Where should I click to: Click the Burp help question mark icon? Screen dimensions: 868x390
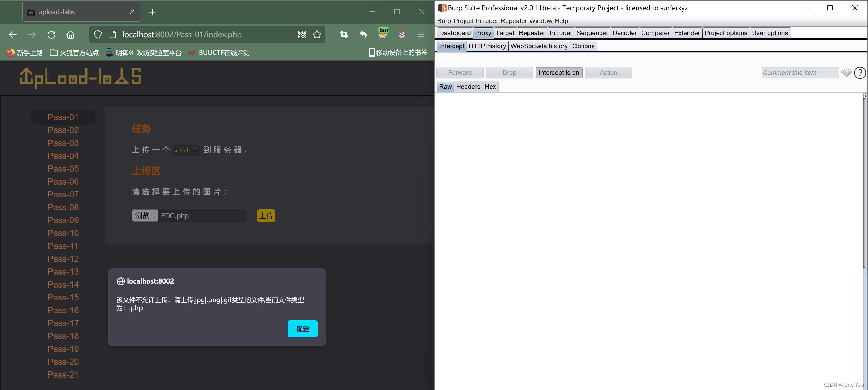click(x=860, y=72)
